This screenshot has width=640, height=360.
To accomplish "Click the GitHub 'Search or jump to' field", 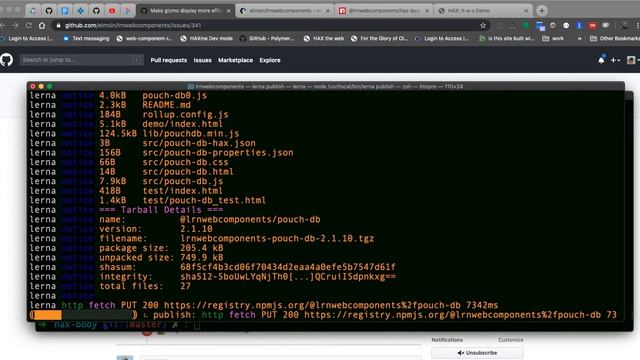I will 82,60.
